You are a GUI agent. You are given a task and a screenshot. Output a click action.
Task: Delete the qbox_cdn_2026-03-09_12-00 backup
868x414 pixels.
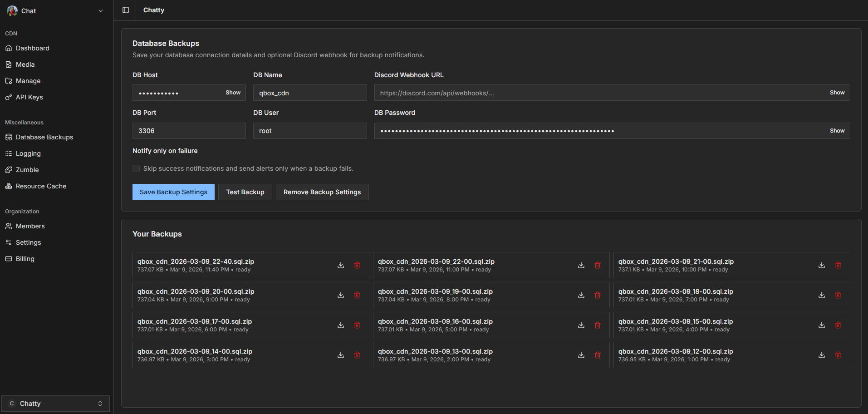pyautogui.click(x=838, y=355)
